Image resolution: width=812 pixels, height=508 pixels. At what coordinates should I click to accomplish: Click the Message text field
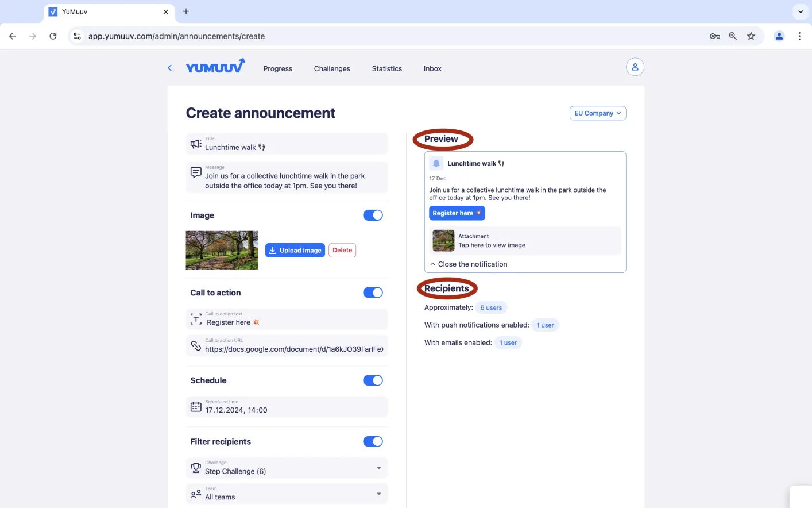pyautogui.click(x=287, y=177)
